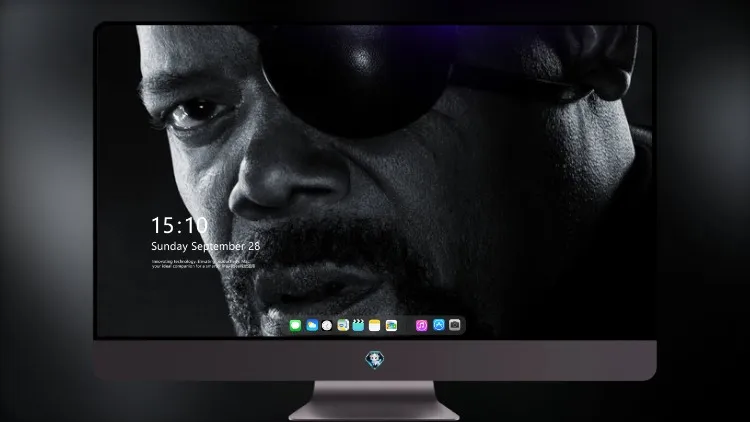The width and height of the screenshot is (750, 422).
Task: Click the mascot logo on monitor chin
Action: [x=375, y=360]
